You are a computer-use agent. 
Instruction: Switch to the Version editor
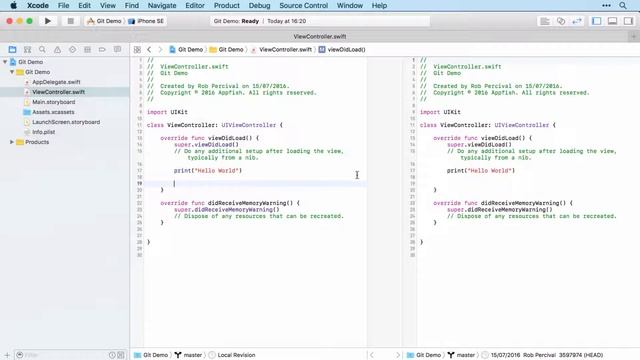[x=577, y=21]
